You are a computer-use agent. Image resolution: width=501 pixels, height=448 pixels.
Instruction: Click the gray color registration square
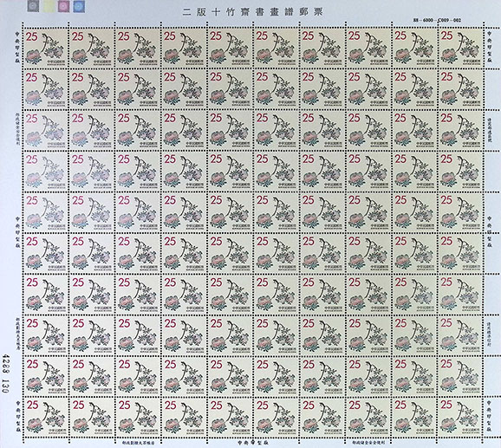point(33,6)
